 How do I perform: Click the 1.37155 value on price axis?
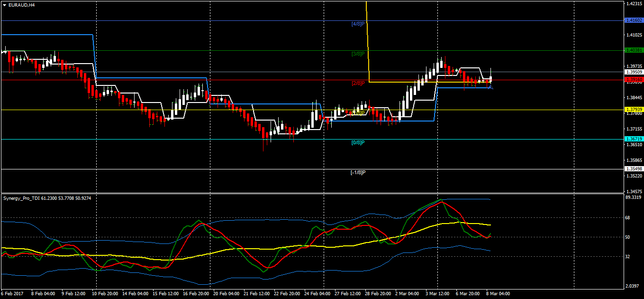634,129
